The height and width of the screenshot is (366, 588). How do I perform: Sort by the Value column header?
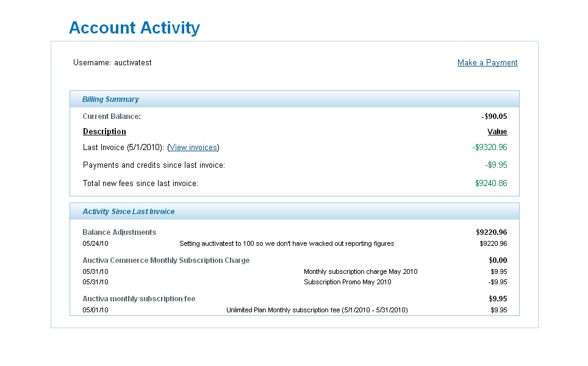[x=497, y=131]
